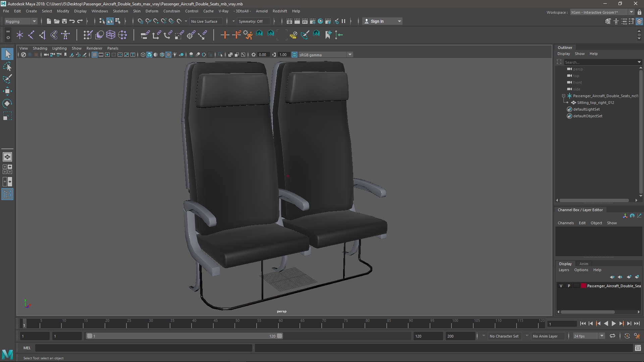Click the layer's red color swatch
Image resolution: width=644 pixels, height=362 pixels.
[584, 286]
